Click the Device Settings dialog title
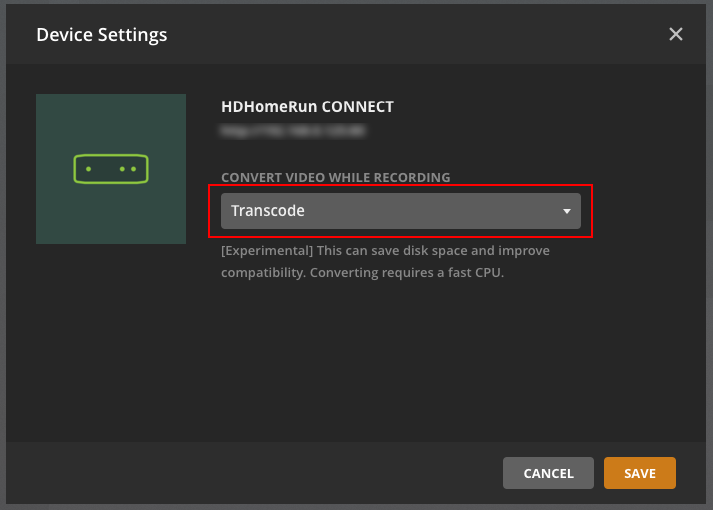Screen dimensions: 713x510 101,35
